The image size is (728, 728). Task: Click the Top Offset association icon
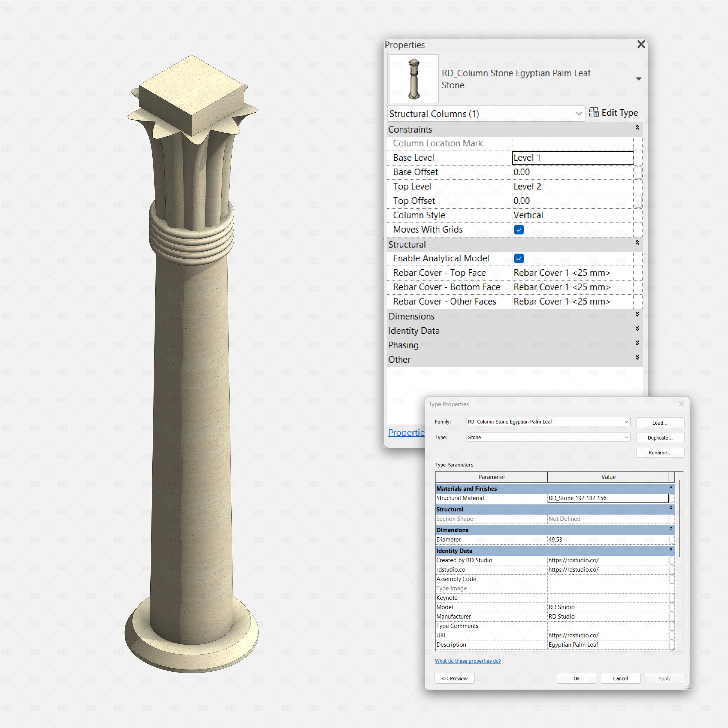pyautogui.click(x=638, y=201)
